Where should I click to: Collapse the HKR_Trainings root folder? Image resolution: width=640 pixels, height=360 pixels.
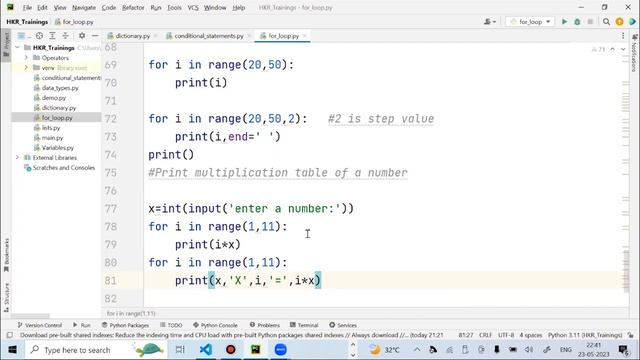17,48
